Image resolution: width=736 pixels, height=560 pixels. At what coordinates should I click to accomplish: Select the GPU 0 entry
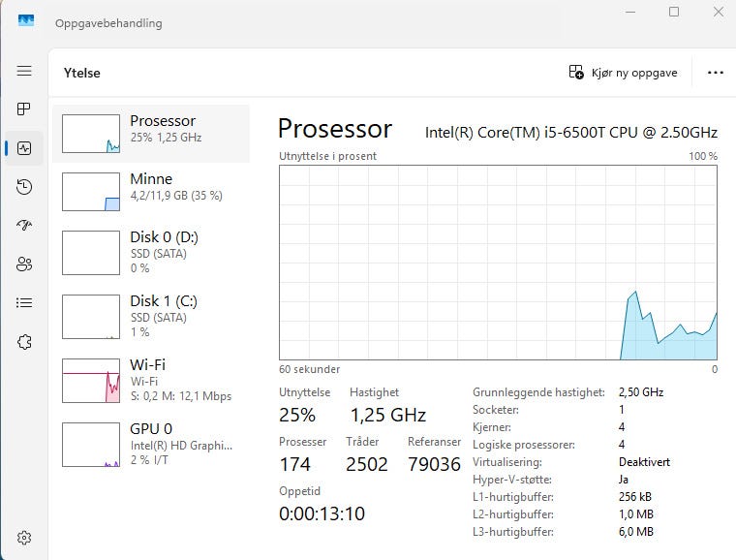151,444
